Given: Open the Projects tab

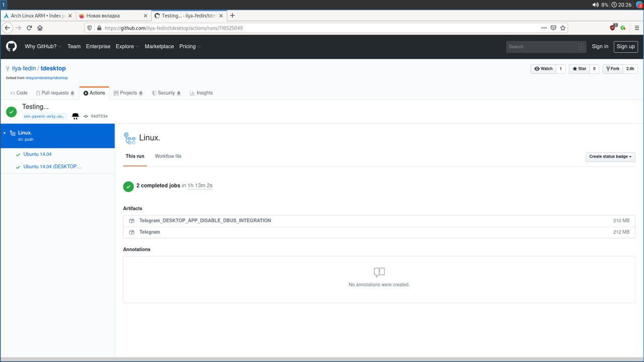Looking at the screenshot, I should coord(128,93).
